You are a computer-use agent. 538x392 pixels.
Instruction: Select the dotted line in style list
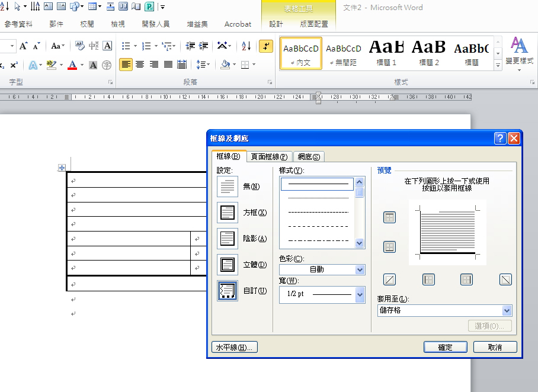(x=318, y=198)
